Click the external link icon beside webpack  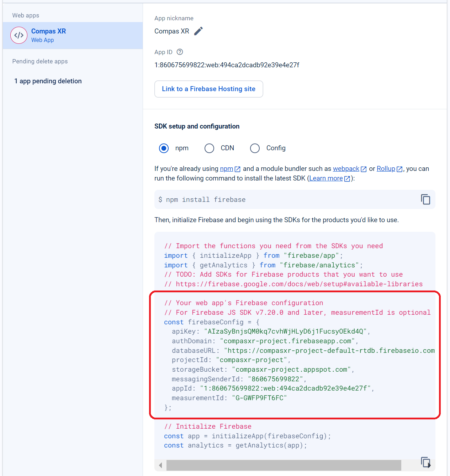[x=363, y=169]
